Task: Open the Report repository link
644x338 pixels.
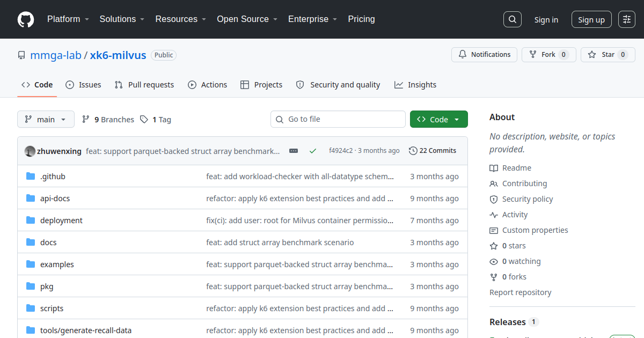Action: tap(520, 292)
